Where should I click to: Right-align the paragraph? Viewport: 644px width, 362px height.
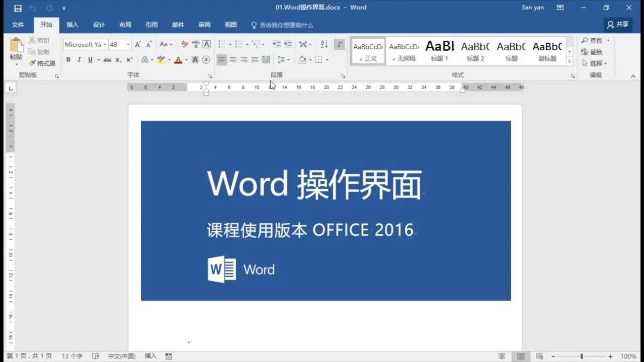point(244,60)
